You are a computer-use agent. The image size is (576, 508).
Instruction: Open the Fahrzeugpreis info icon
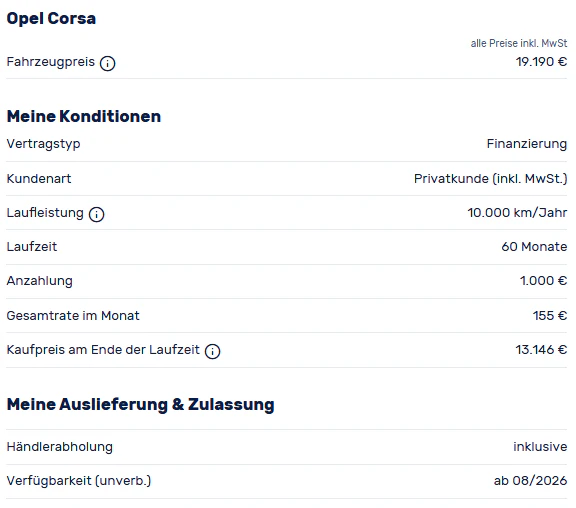pyautogui.click(x=108, y=63)
